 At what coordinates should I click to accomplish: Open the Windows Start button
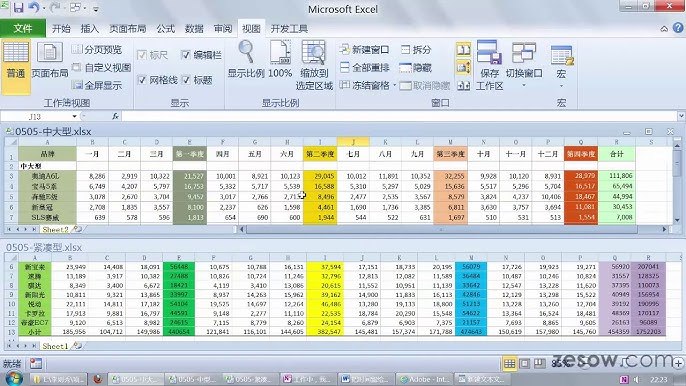13,378
